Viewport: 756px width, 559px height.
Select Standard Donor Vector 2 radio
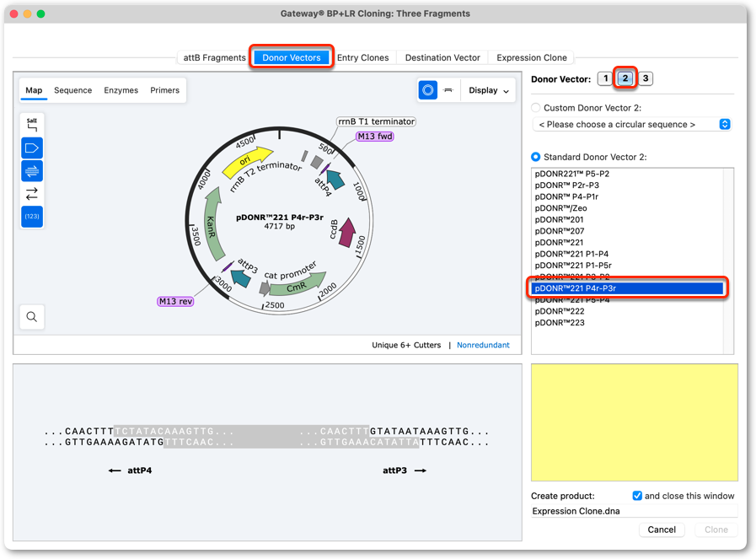(x=535, y=157)
